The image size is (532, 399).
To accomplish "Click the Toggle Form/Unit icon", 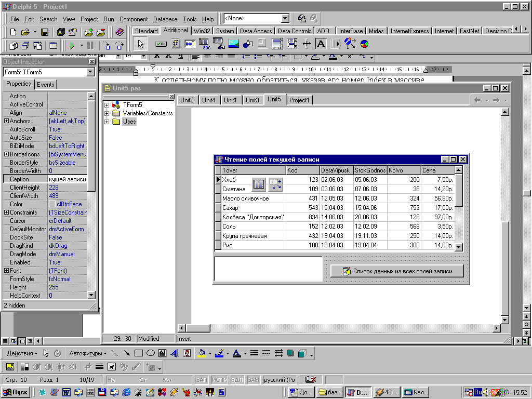I will pos(37,46).
